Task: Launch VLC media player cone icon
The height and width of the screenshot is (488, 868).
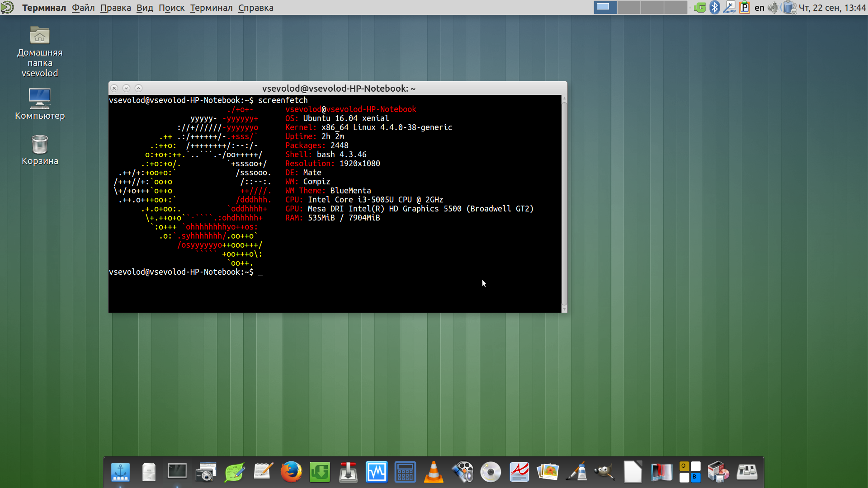Action: click(434, 472)
